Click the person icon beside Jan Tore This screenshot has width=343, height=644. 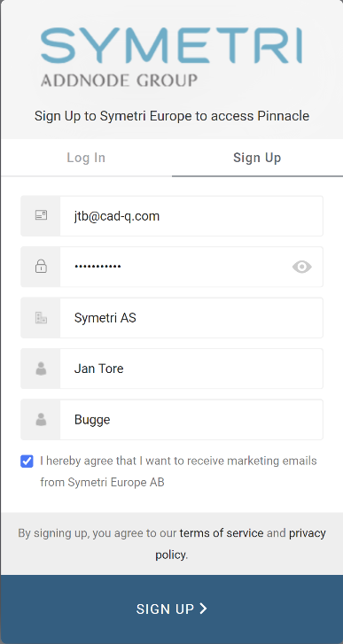(41, 369)
